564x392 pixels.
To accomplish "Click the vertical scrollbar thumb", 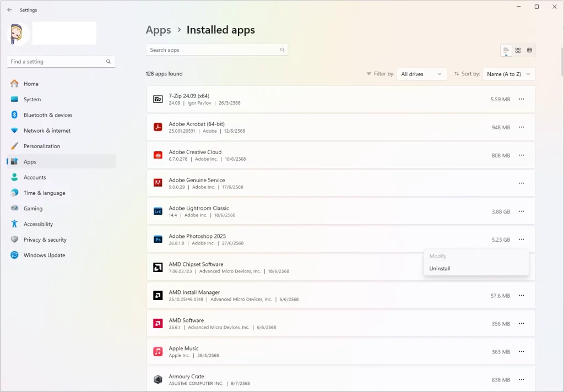I will tap(561, 62).
